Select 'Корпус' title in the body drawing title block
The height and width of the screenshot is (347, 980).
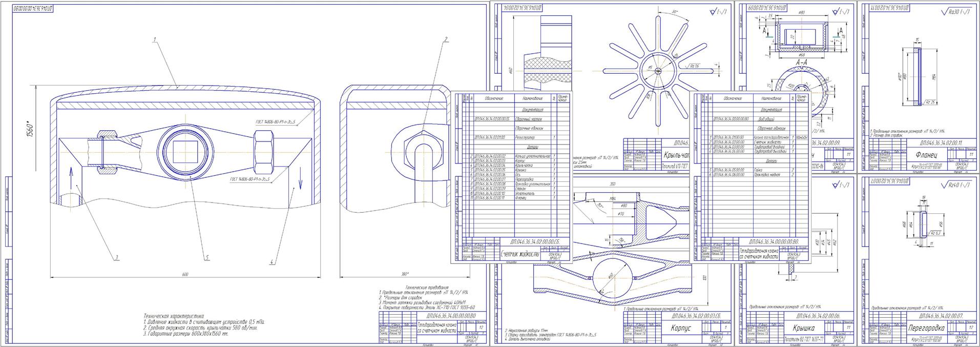pyautogui.click(x=681, y=328)
